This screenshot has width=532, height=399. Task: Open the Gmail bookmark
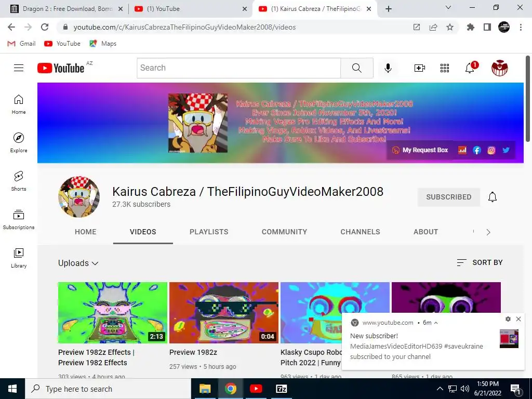pyautogui.click(x=22, y=44)
